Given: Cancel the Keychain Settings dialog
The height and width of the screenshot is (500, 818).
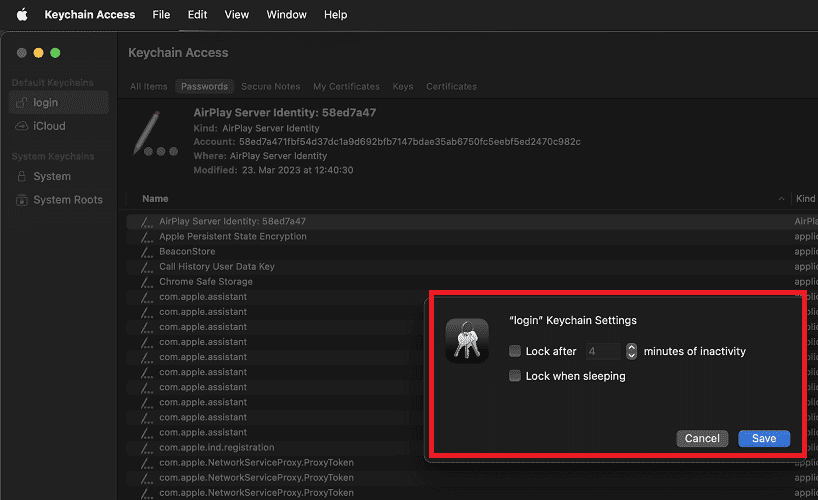Looking at the screenshot, I should (x=702, y=439).
